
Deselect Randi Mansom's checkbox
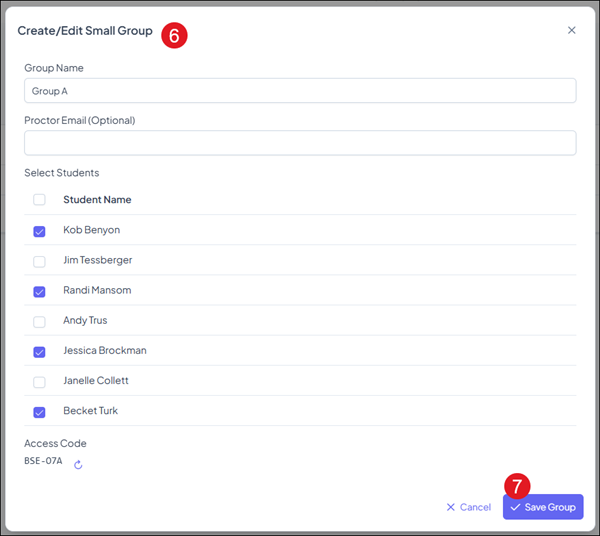[39, 291]
